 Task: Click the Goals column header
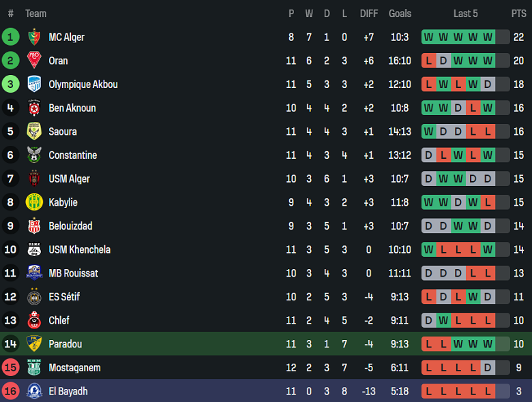coord(400,13)
